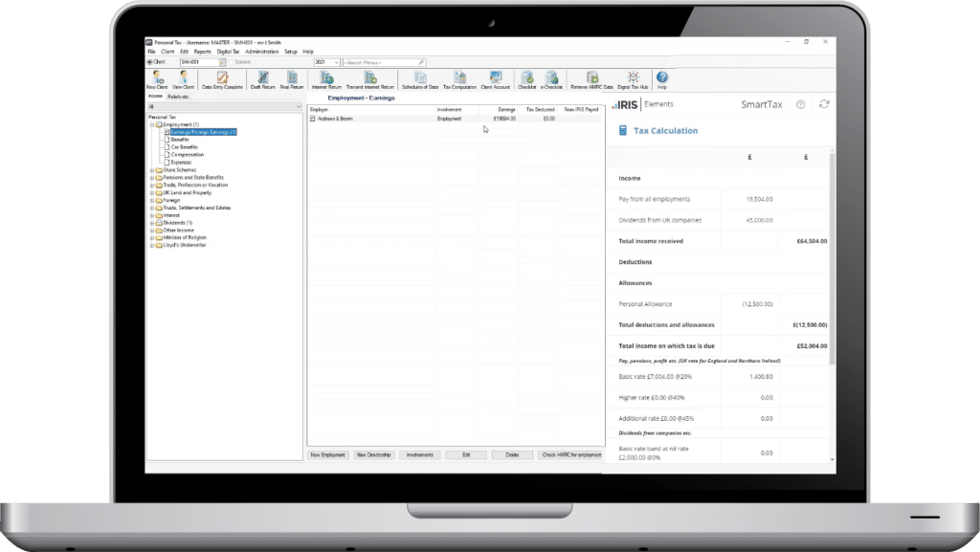Generate a Draft Return from the toolbar

[x=263, y=79]
